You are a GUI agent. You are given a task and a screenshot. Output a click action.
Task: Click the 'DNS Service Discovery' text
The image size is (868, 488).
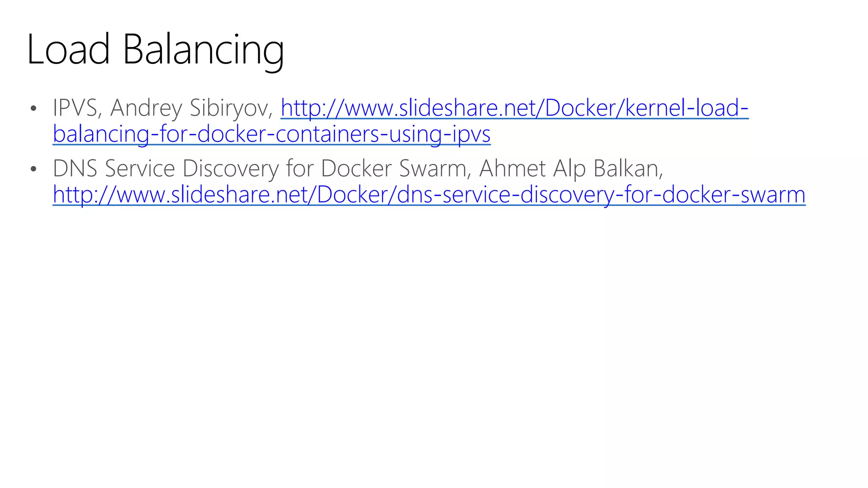pyautogui.click(x=166, y=169)
